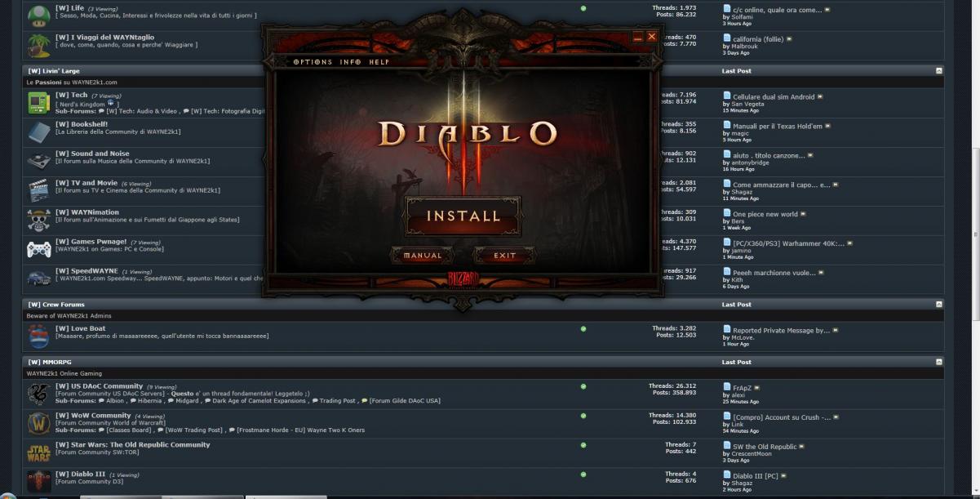This screenshot has width=980, height=499.
Task: Open thread [PC/X360/PS3] Warhammer 40K
Action: tap(788, 243)
